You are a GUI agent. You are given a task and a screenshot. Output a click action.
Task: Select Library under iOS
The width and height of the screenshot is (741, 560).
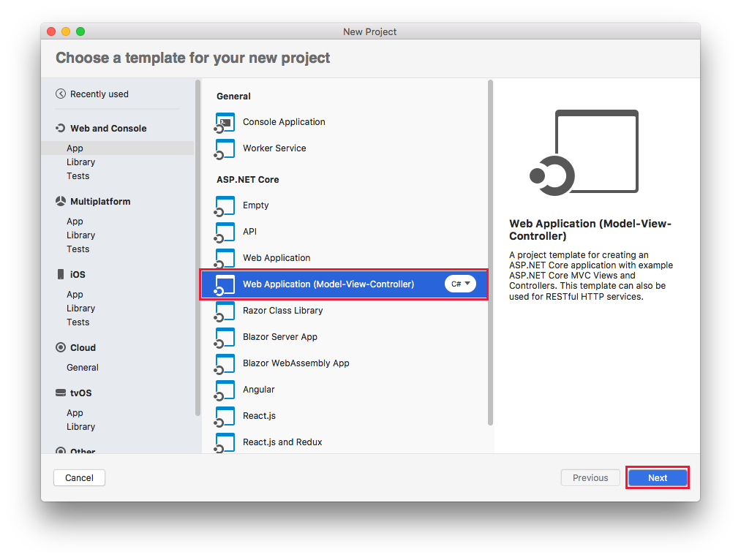coord(80,308)
